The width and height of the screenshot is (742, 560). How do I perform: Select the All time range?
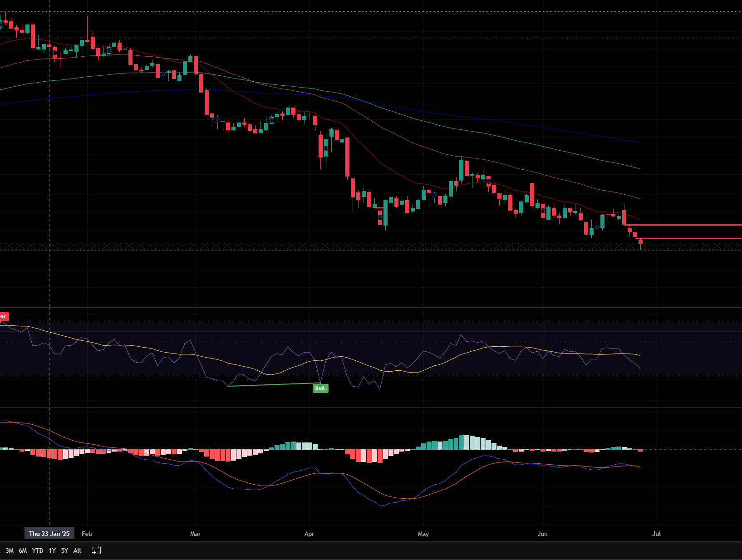(77, 550)
